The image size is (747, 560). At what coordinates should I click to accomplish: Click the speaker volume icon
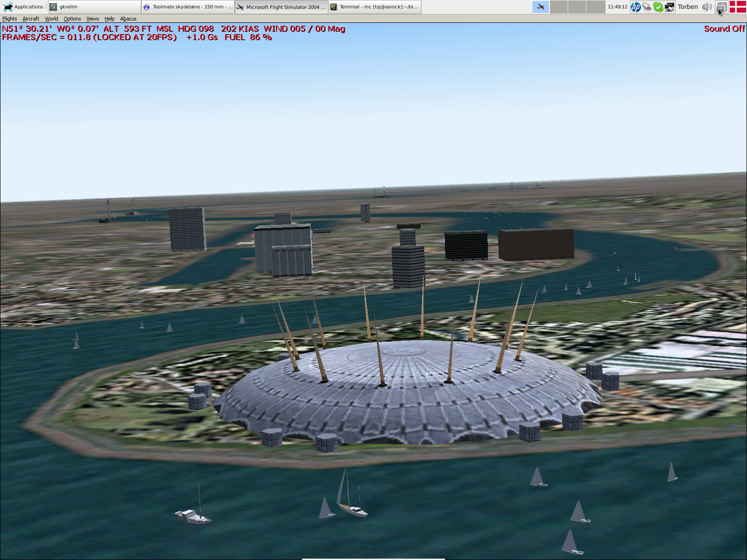point(707,7)
